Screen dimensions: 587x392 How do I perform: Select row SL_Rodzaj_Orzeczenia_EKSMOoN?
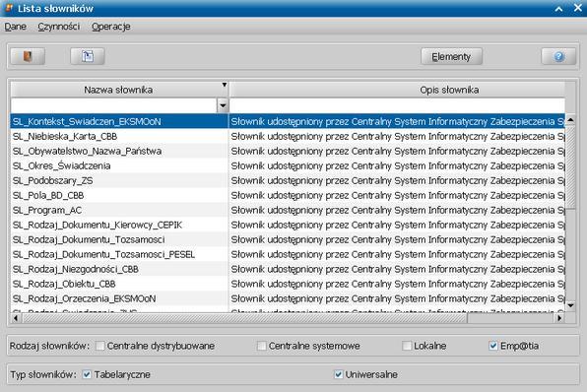pos(288,298)
